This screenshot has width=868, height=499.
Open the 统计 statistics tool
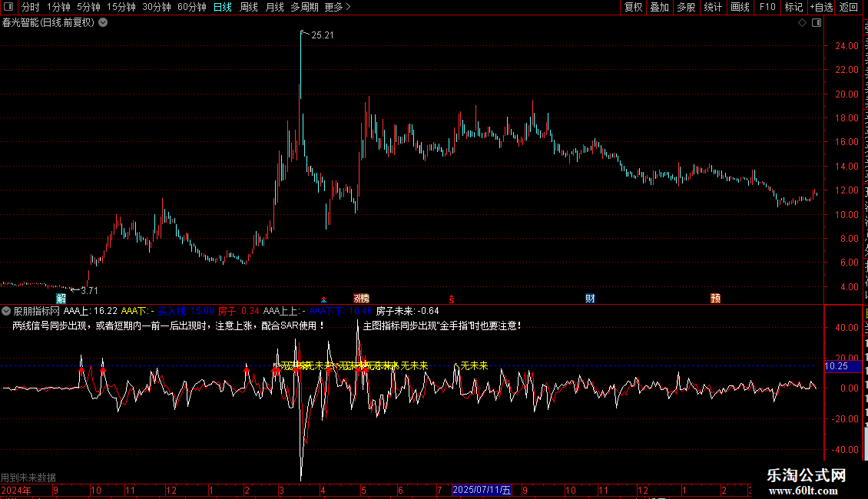point(713,7)
